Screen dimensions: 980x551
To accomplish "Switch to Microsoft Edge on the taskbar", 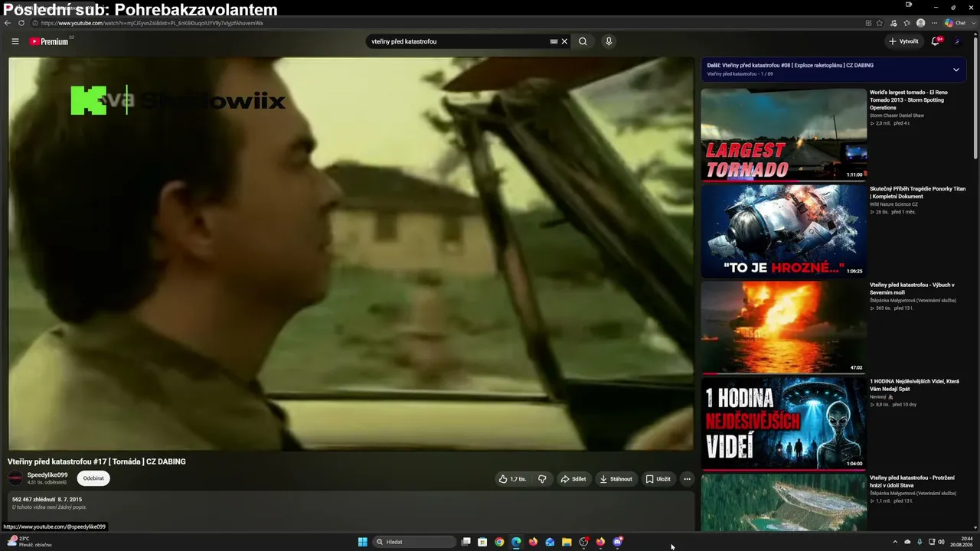I will click(516, 542).
